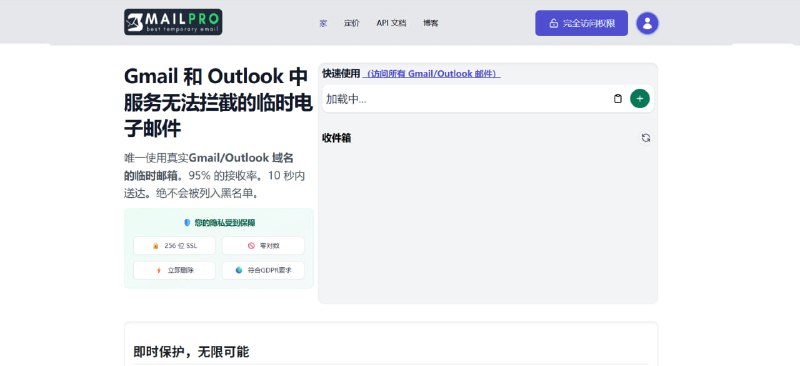
Task: Open the 博客 blog nav item
Action: [x=431, y=23]
